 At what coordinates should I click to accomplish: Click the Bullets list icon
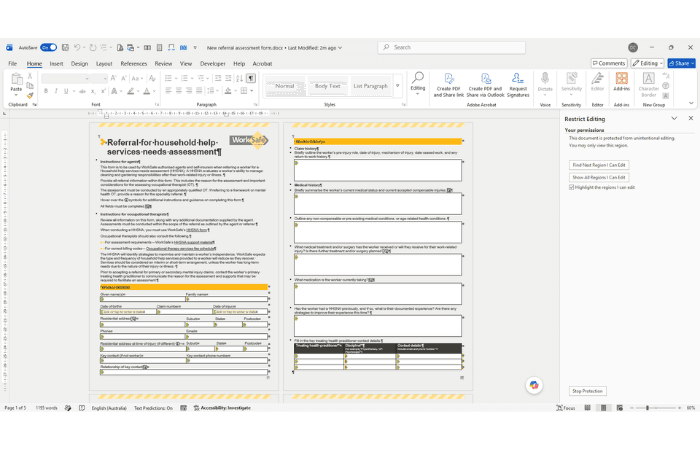168,78
